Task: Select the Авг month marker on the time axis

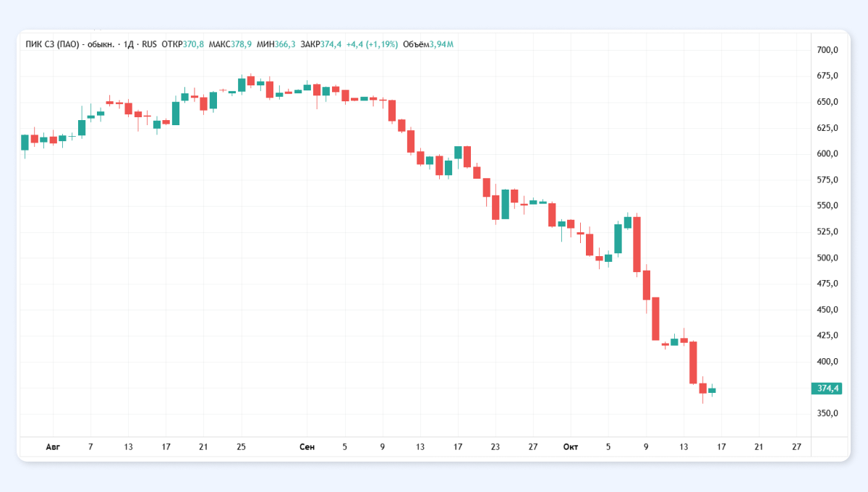Action: click(53, 447)
